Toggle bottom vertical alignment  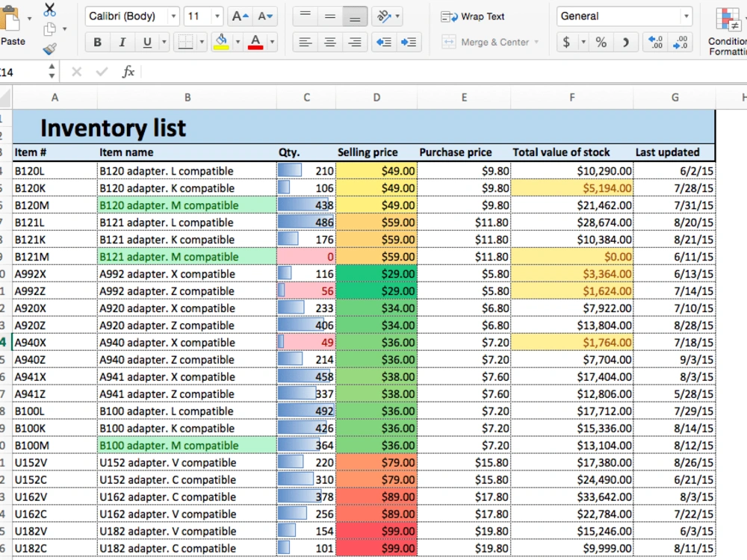point(355,16)
